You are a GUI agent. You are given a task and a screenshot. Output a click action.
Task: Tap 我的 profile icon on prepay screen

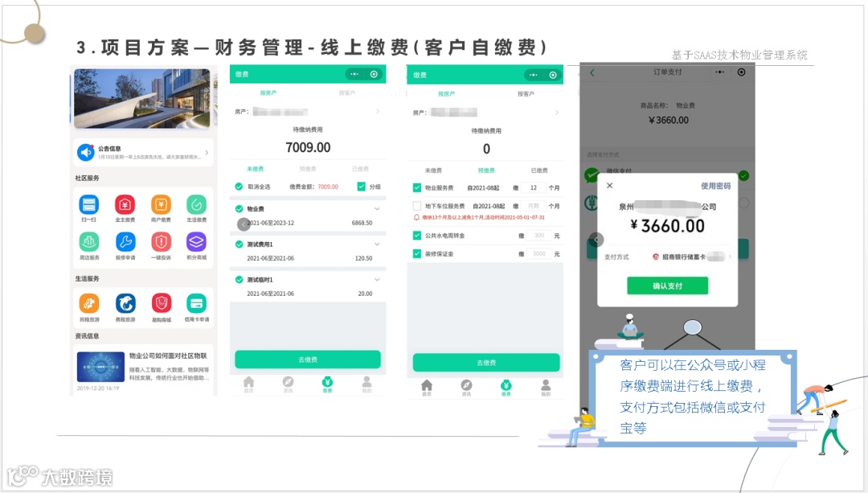(546, 385)
